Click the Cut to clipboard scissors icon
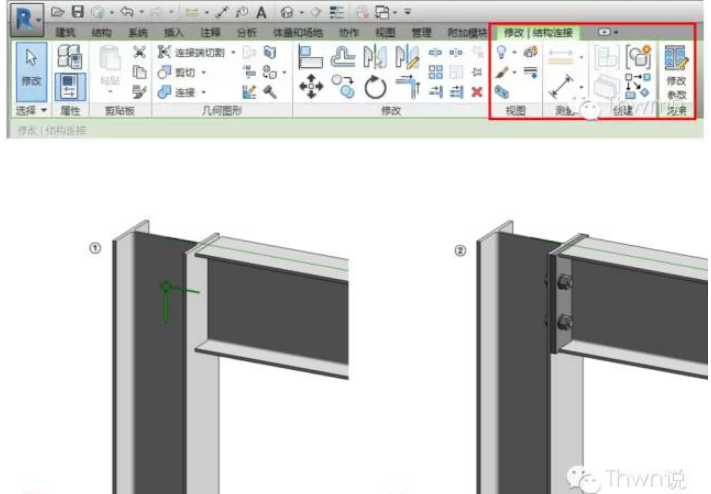This screenshot has width=711, height=494. tap(140, 52)
